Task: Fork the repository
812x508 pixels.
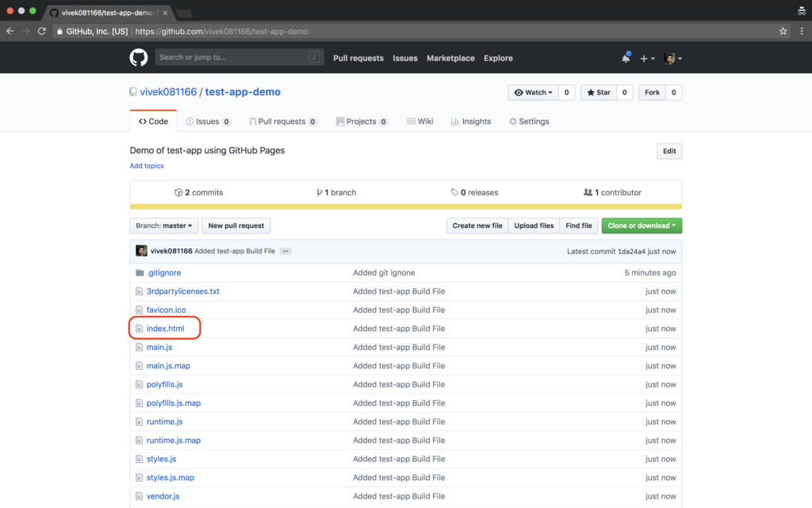Action: pos(652,92)
